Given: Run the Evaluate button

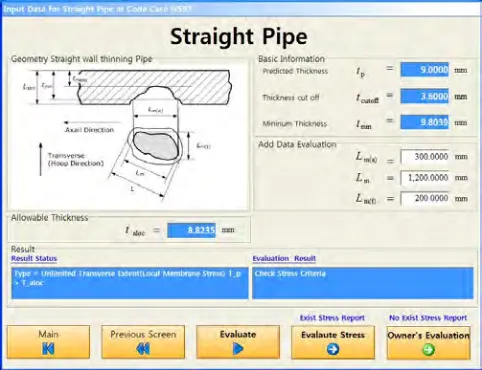Looking at the screenshot, I should tap(238, 342).
